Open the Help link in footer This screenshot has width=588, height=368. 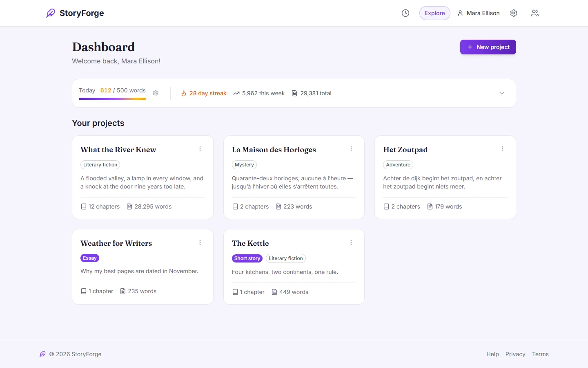(492, 354)
